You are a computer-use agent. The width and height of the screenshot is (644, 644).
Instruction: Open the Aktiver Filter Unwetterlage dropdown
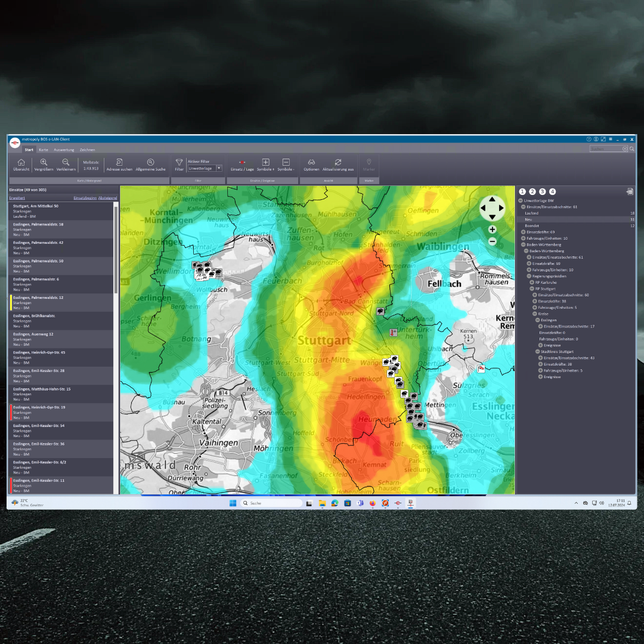219,168
